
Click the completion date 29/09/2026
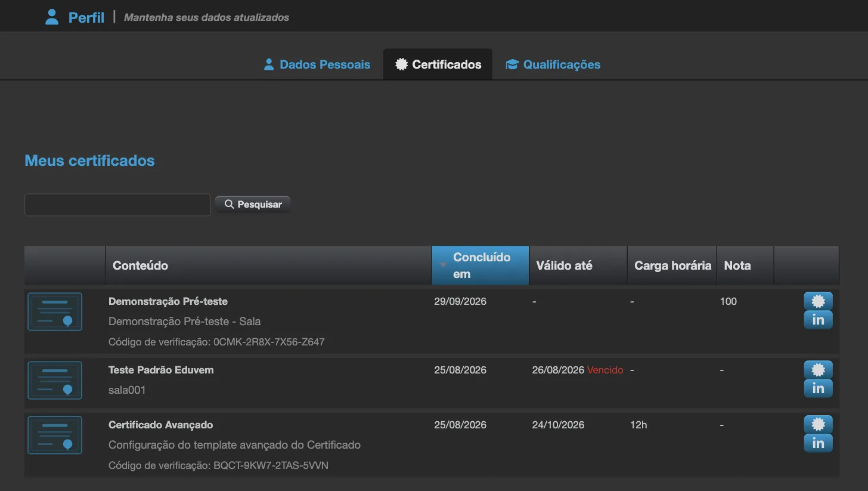point(460,301)
